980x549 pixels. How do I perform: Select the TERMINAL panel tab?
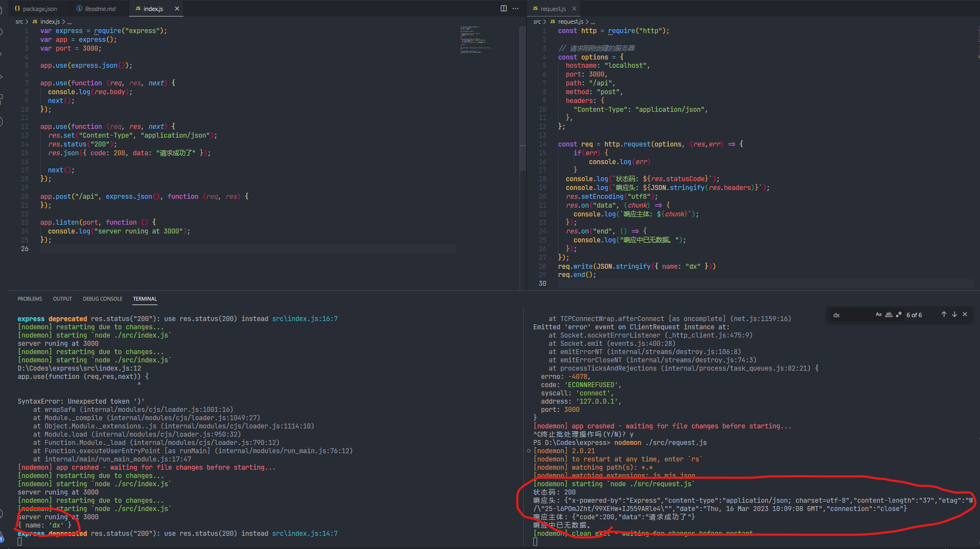point(145,299)
